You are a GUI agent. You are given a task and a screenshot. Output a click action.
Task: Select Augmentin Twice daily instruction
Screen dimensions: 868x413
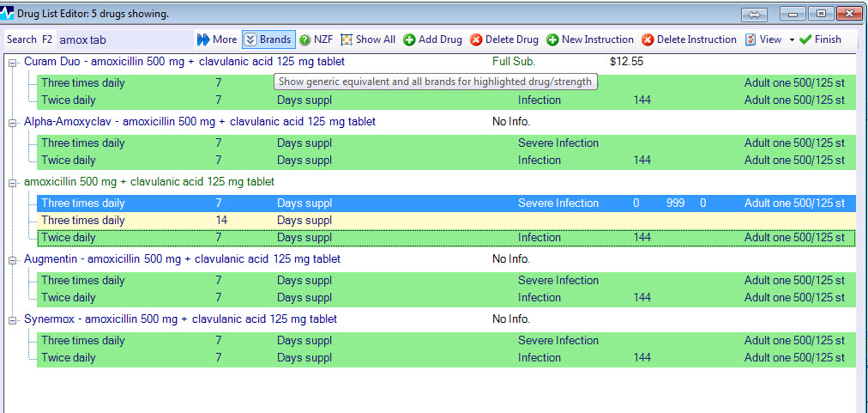(x=446, y=298)
